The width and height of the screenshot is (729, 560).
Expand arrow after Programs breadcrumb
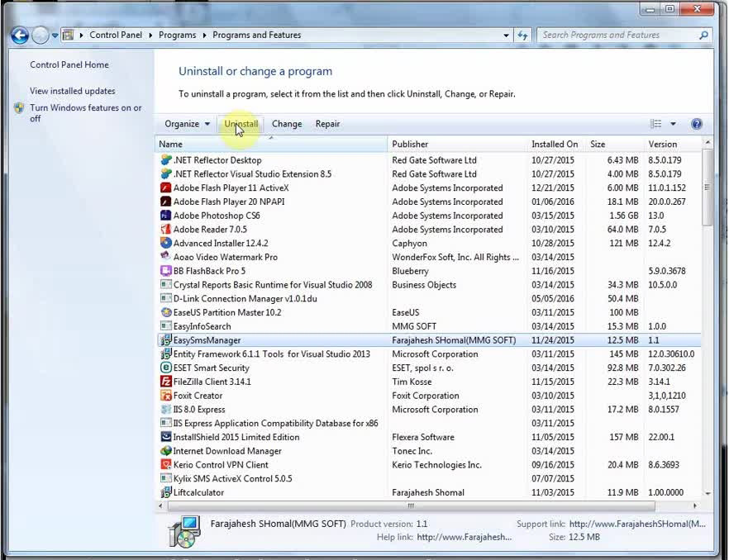(204, 36)
